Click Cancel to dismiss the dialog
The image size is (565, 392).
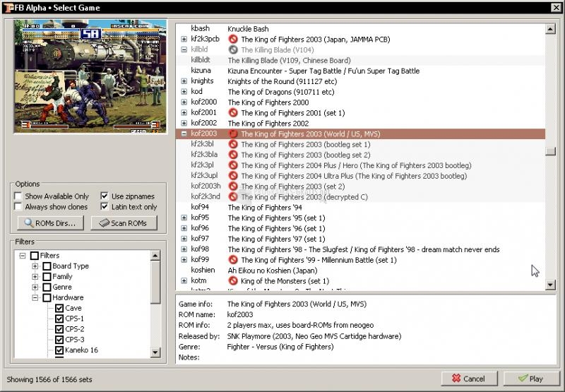coord(469,379)
